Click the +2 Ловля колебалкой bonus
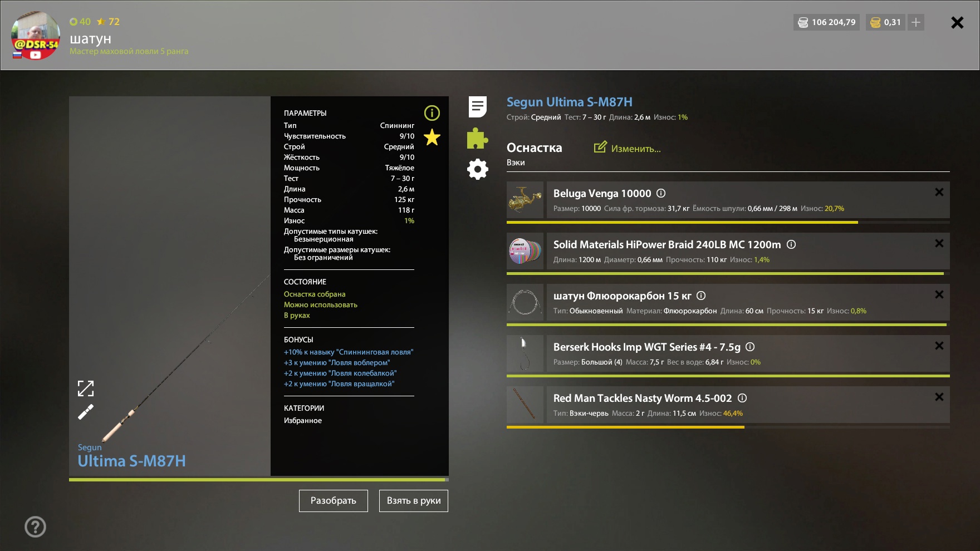 pos(340,373)
